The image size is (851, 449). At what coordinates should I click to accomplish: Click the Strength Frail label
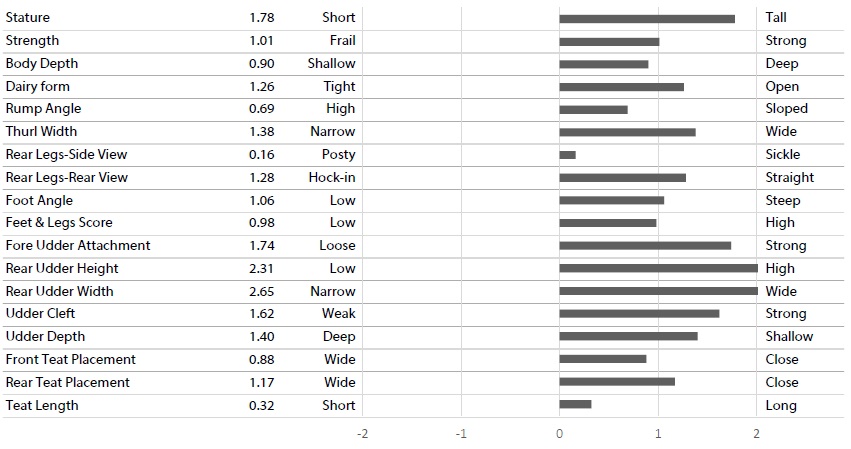pyautogui.click(x=342, y=40)
